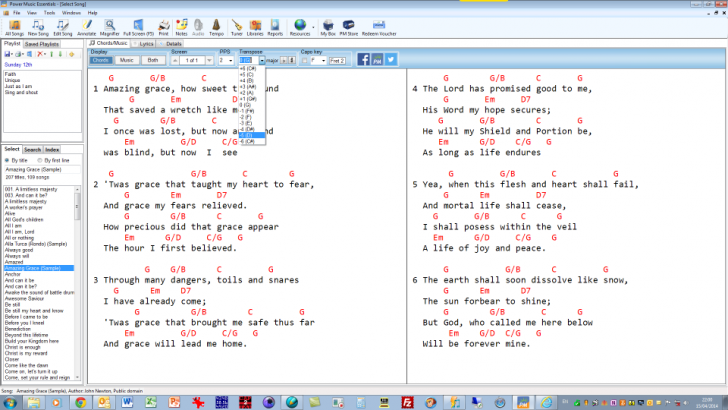
Task: Switch to the Details tab
Action: pos(171,44)
